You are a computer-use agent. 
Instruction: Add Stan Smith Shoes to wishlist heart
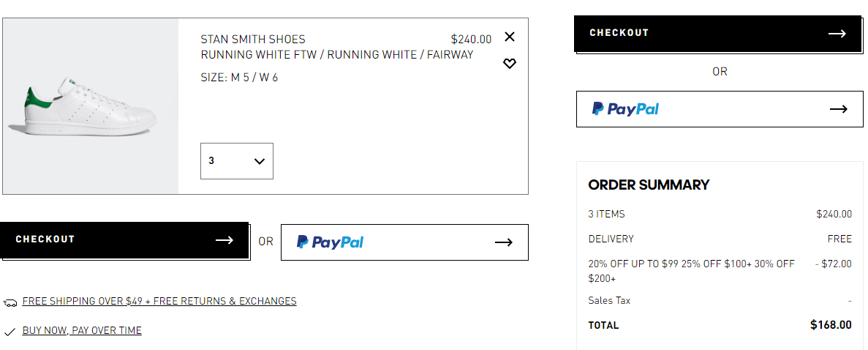click(x=510, y=63)
